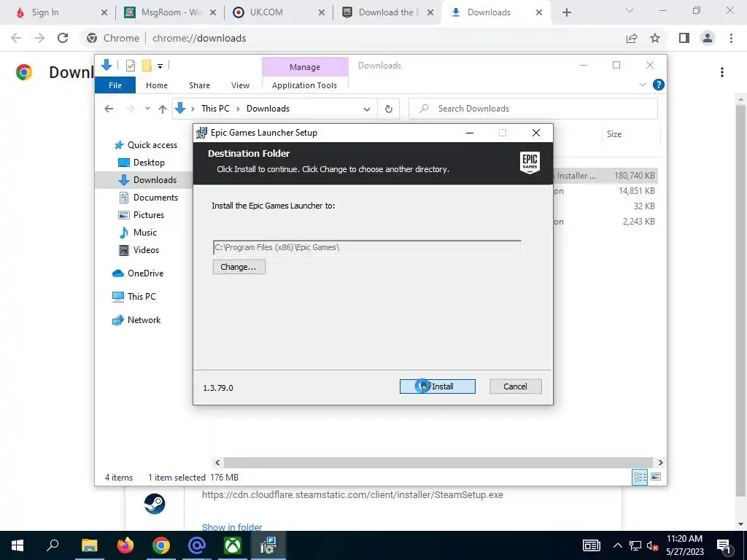Select Pictures in the navigation pane
747x560 pixels.
[x=141, y=215]
